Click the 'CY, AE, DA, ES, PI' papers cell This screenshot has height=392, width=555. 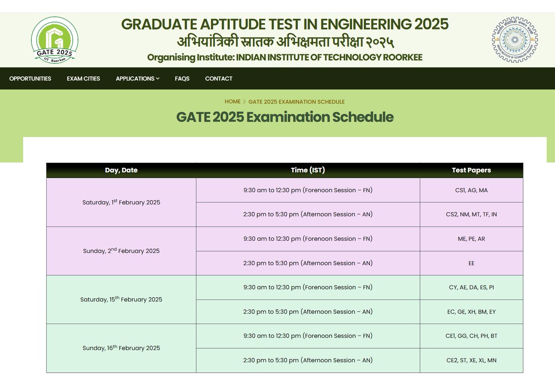click(471, 288)
